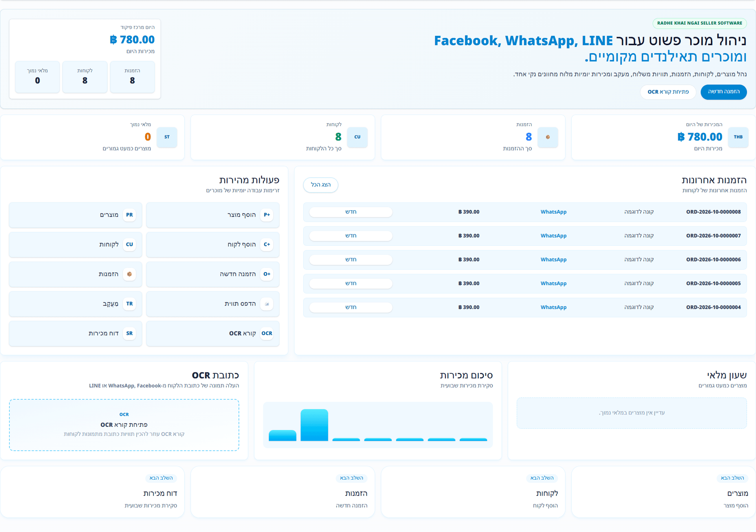The height and width of the screenshot is (532, 756).
Task: Click the C+ add customer icon
Action: click(x=267, y=245)
